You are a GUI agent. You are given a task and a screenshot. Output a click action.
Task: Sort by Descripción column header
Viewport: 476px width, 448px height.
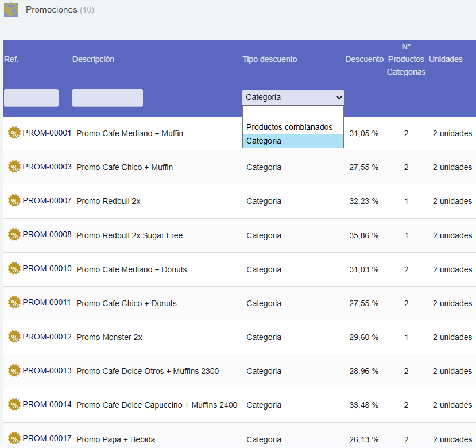tap(93, 59)
